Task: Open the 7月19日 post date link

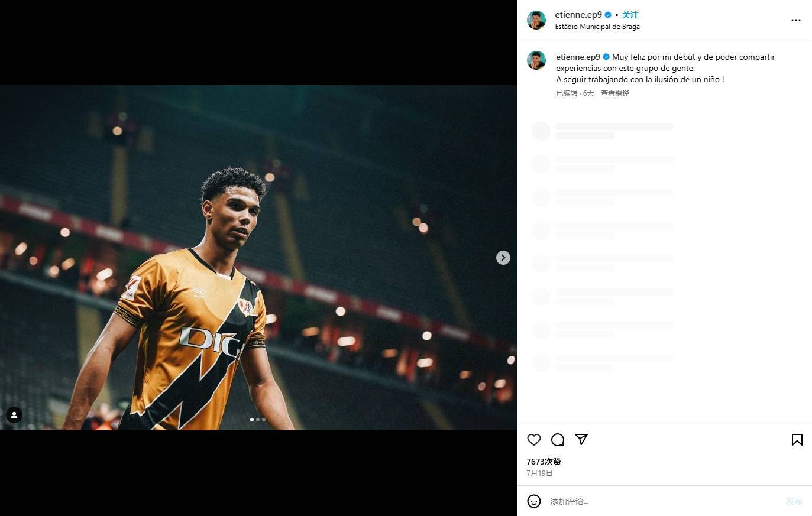Action: point(540,473)
